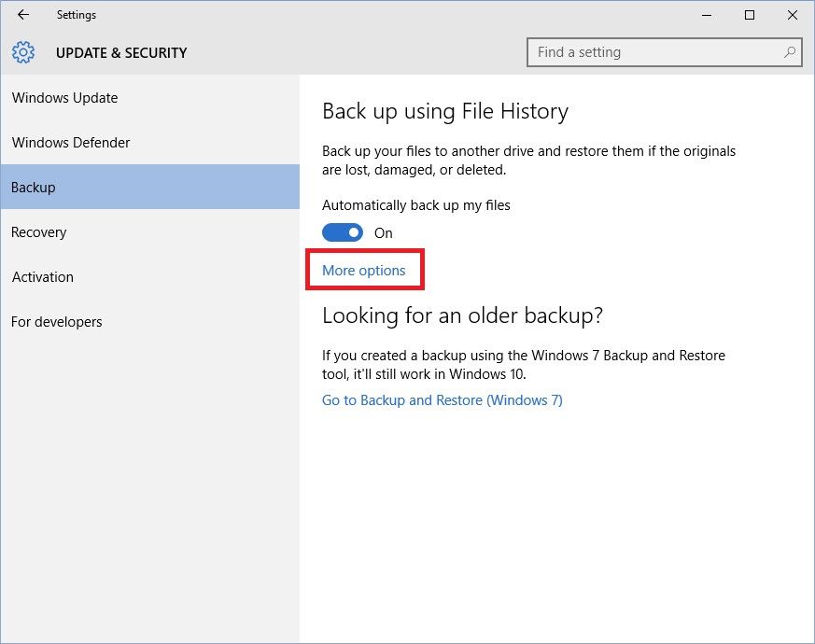Image resolution: width=815 pixels, height=644 pixels.
Task: Go to Backup and Restore (Windows 7)
Action: pos(443,400)
